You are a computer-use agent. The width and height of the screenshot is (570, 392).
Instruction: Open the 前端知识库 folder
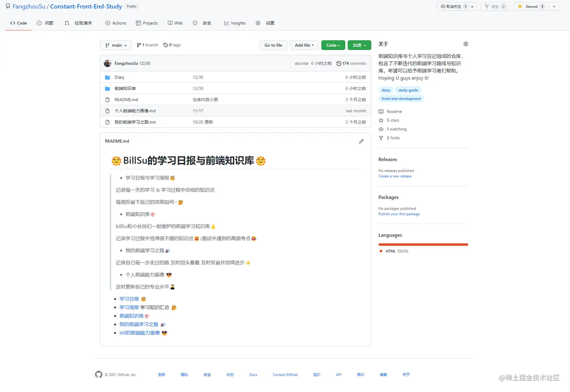125,89
